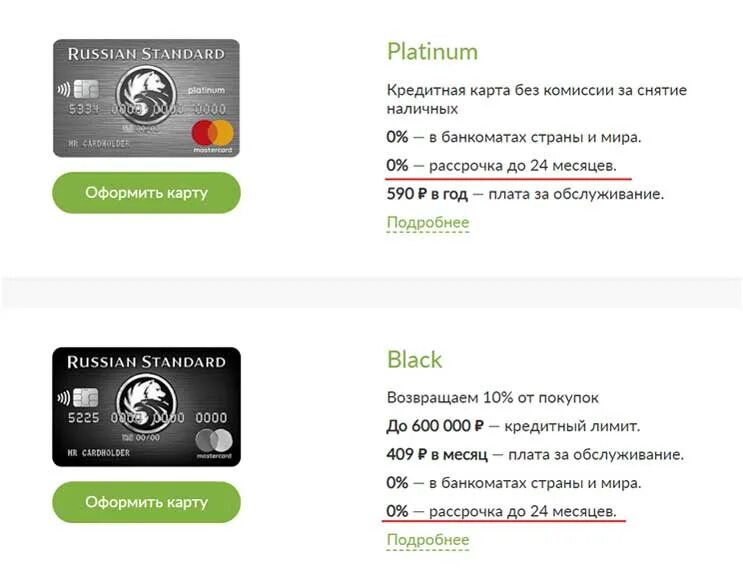Screen dimensions: 743x580
Task: Click the До 600 000 ₽ credit limit text
Action: coord(435,426)
